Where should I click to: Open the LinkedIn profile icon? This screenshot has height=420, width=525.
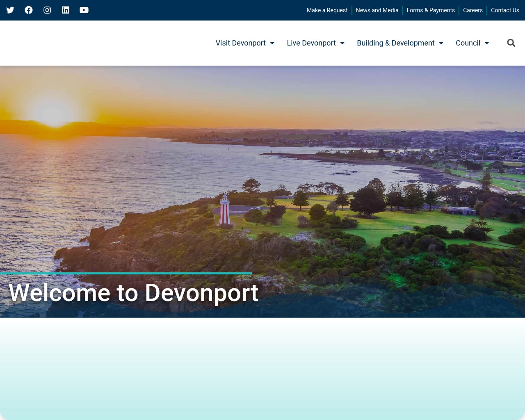coord(65,10)
